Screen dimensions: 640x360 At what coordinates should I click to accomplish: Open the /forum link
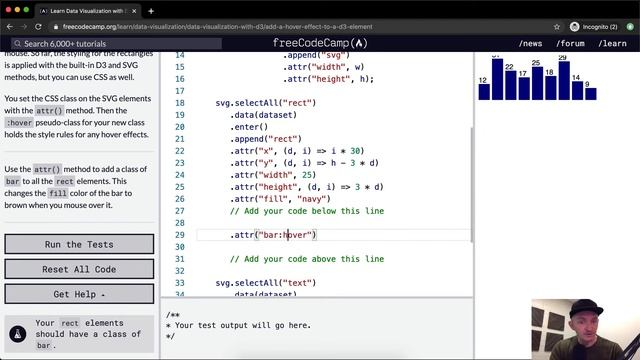pos(570,43)
